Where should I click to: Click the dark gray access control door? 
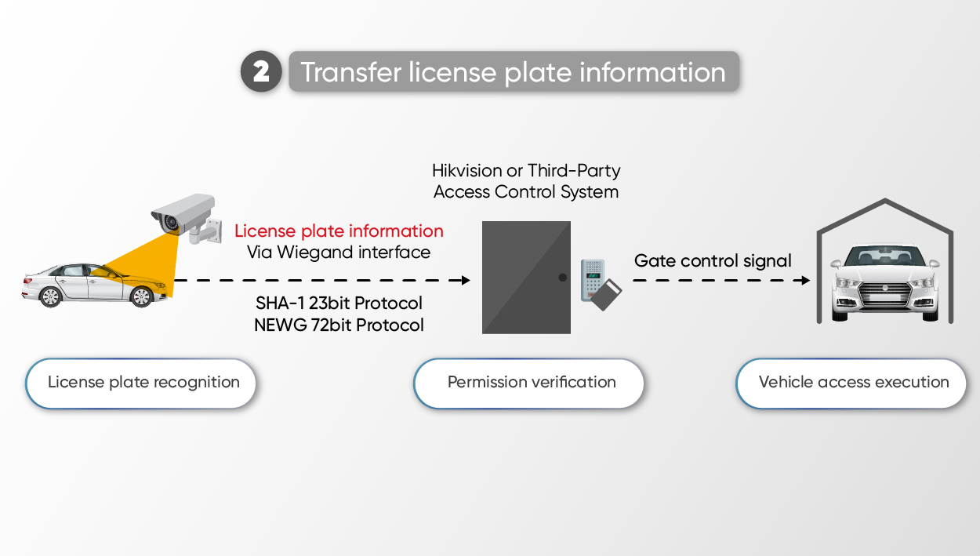[527, 277]
